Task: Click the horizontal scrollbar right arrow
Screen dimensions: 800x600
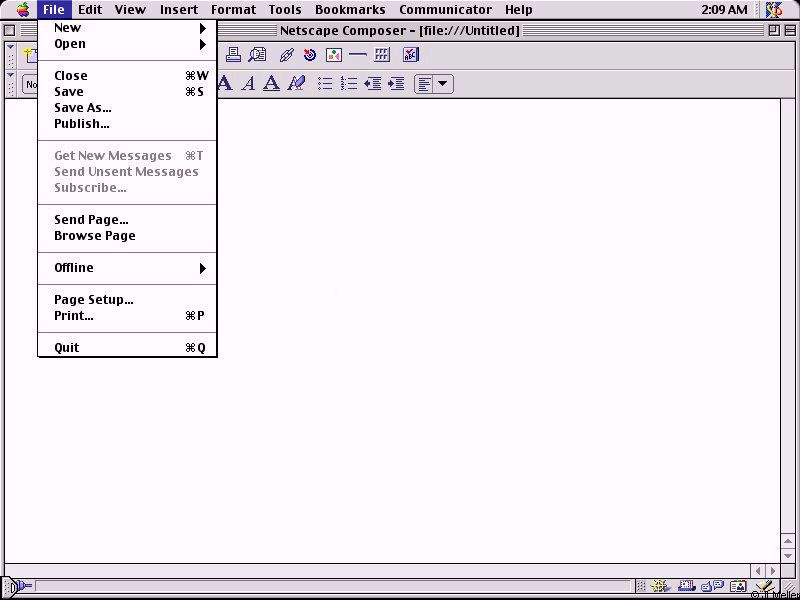Action: pyautogui.click(x=772, y=571)
